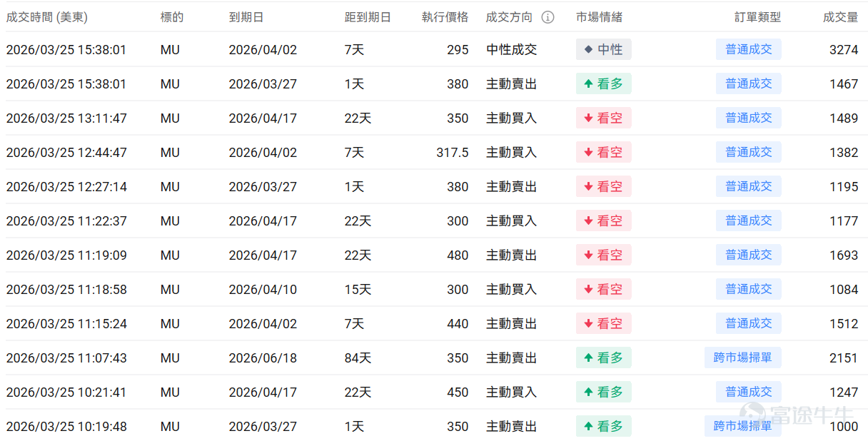Click 看空 tag in the 13:11:47 row
Screen dimensions: 868x441
[x=604, y=118]
